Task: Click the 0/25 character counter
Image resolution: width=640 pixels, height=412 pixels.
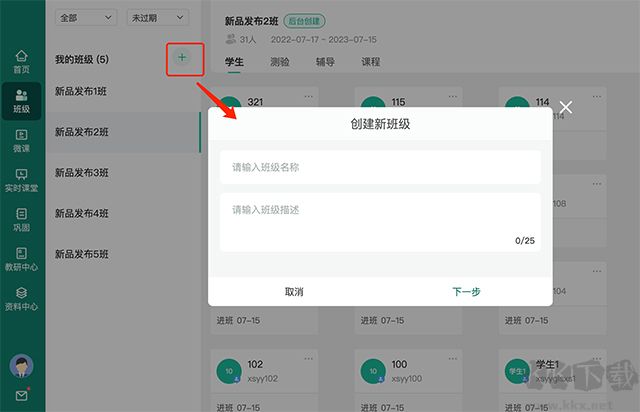Action: click(x=525, y=241)
